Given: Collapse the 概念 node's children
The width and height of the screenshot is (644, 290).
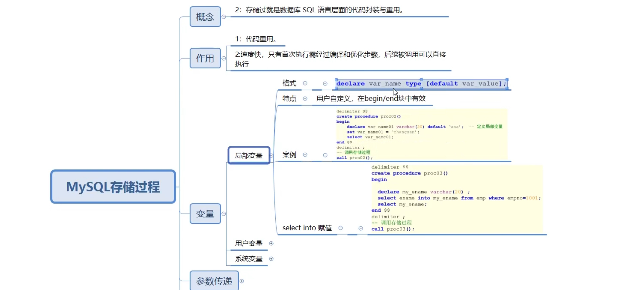Looking at the screenshot, I should (224, 17).
